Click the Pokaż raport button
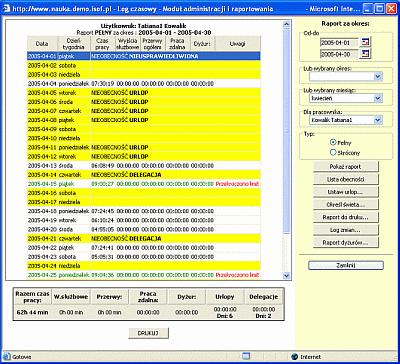 point(346,166)
